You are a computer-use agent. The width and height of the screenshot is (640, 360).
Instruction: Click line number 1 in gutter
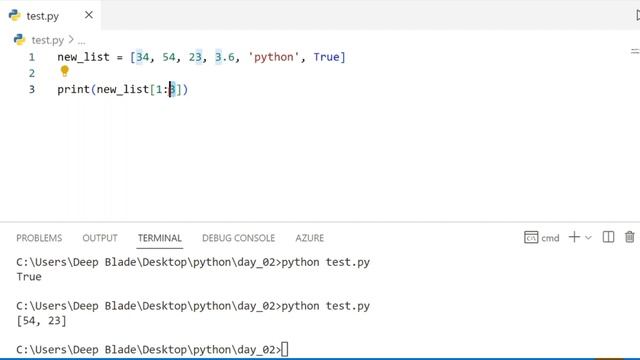(x=32, y=57)
